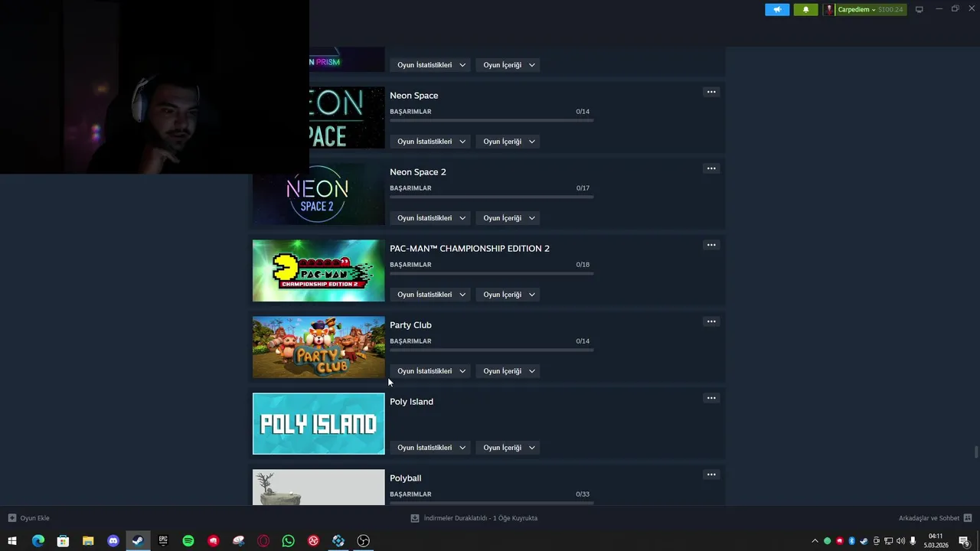Open Microsoft Store from taskbar
The width and height of the screenshot is (980, 551).
coord(63,541)
